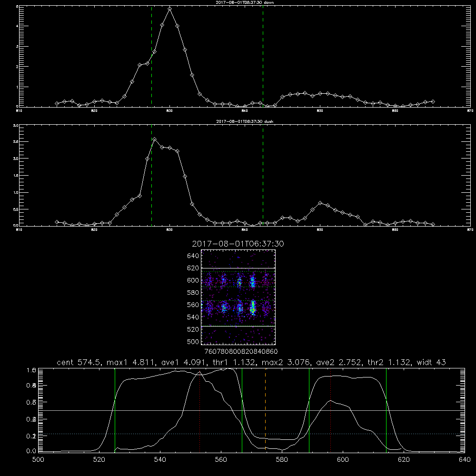Viewport: 476px width, 476px height.
Task: Click the dusk plot title text
Action: pos(245,121)
